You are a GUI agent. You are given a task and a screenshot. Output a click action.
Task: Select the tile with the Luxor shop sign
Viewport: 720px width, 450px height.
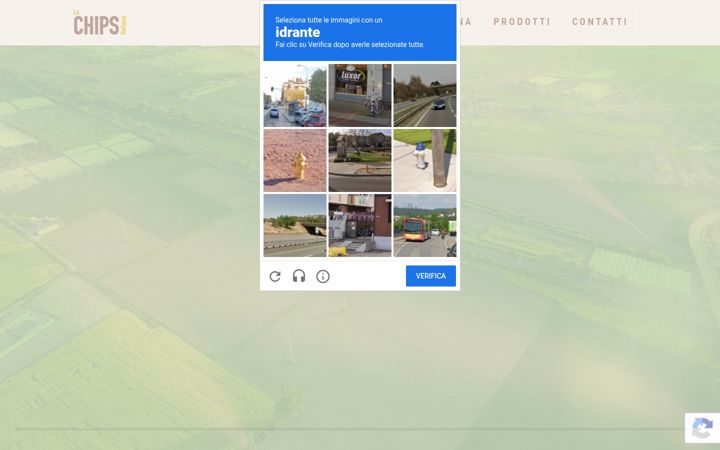[360, 95]
